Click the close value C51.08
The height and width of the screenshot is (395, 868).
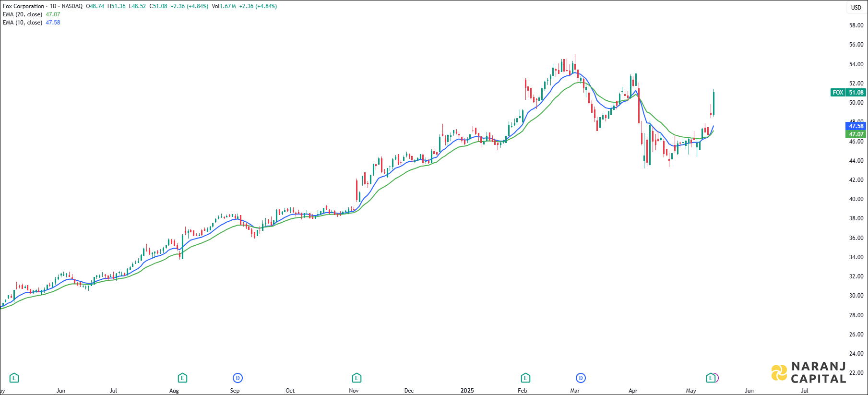pyautogui.click(x=158, y=6)
